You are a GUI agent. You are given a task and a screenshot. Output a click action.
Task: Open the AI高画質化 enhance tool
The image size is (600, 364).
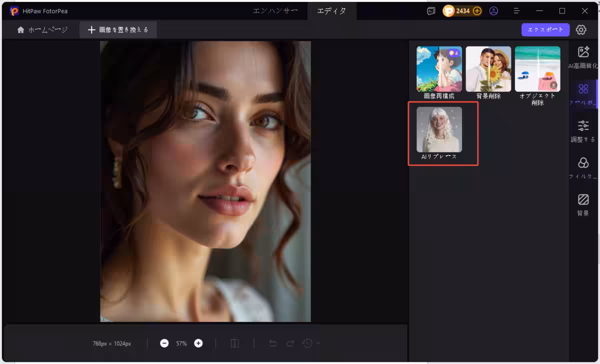583,56
